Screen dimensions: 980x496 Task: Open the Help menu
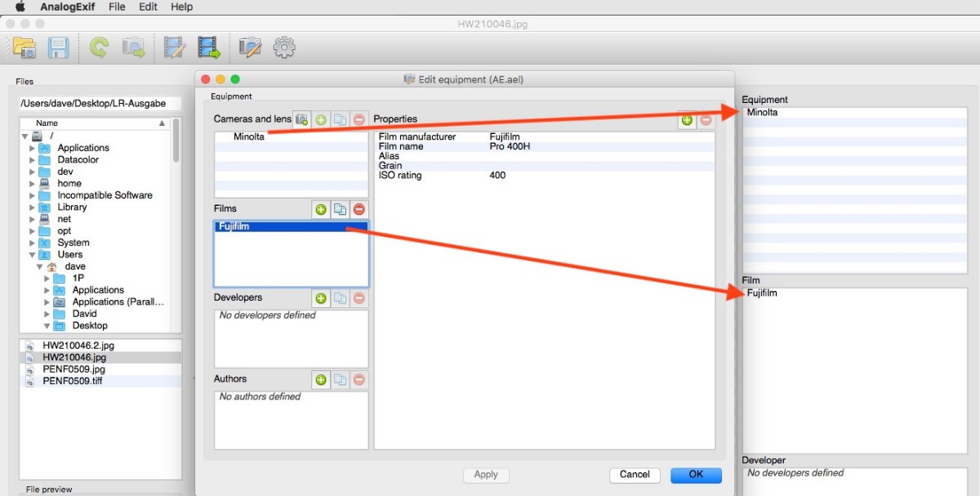tap(182, 7)
